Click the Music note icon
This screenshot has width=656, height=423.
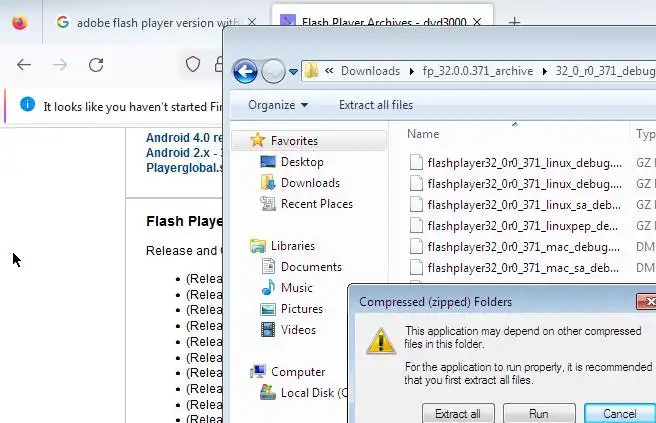pyautogui.click(x=268, y=287)
